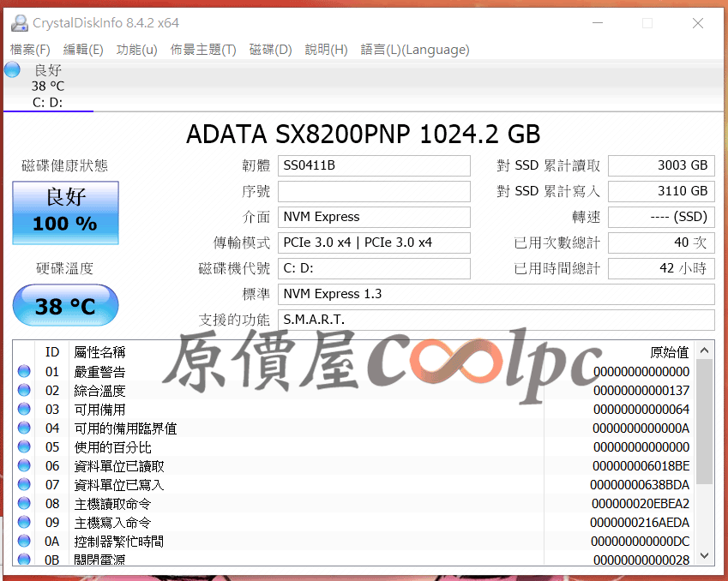This screenshot has height=581, width=728.
Task: Select attribute row 控制器繁忙時間
Action: 354,541
